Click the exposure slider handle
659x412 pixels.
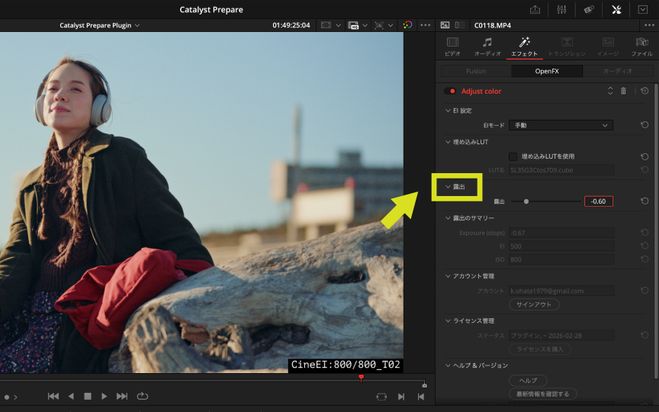pyautogui.click(x=527, y=201)
